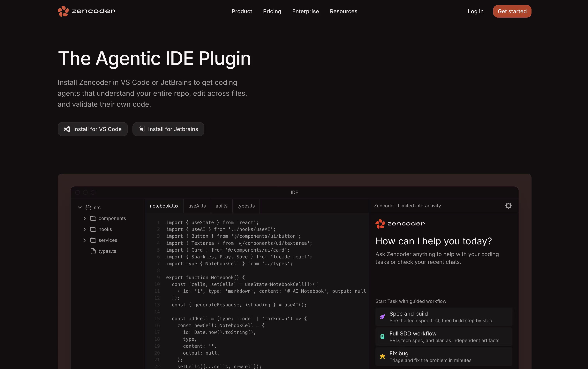The image size is (588, 369).
Task: Click the 'Zencoder: Limited interactivity' panel title
Action: [x=407, y=206]
